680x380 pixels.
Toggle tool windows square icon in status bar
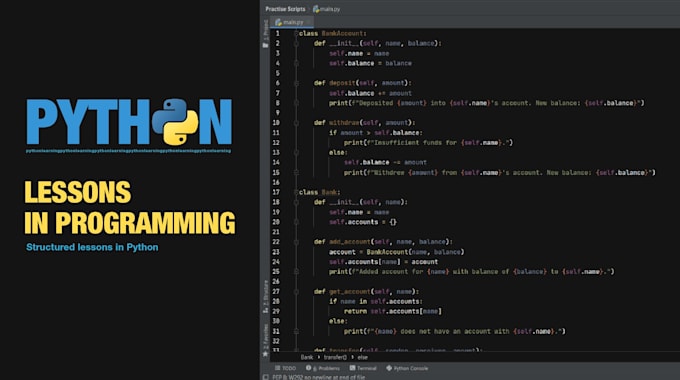[265, 377]
